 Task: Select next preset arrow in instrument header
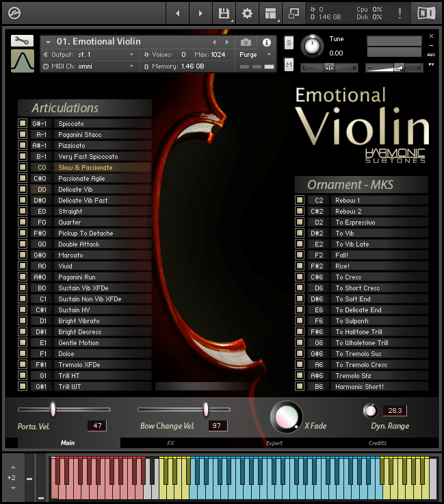point(227,42)
